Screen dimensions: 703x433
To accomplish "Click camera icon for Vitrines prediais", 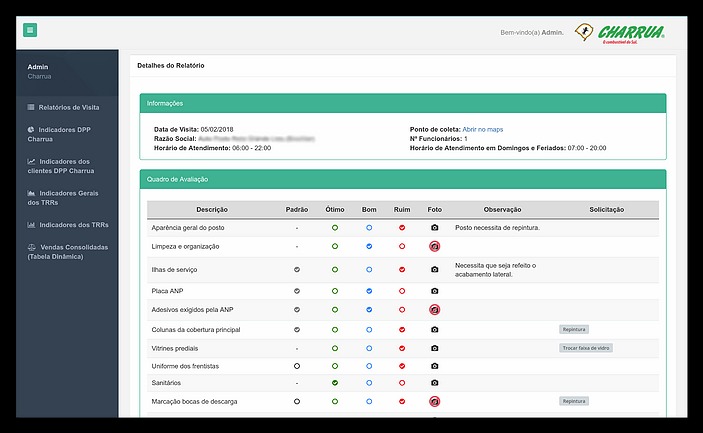I will (x=434, y=348).
